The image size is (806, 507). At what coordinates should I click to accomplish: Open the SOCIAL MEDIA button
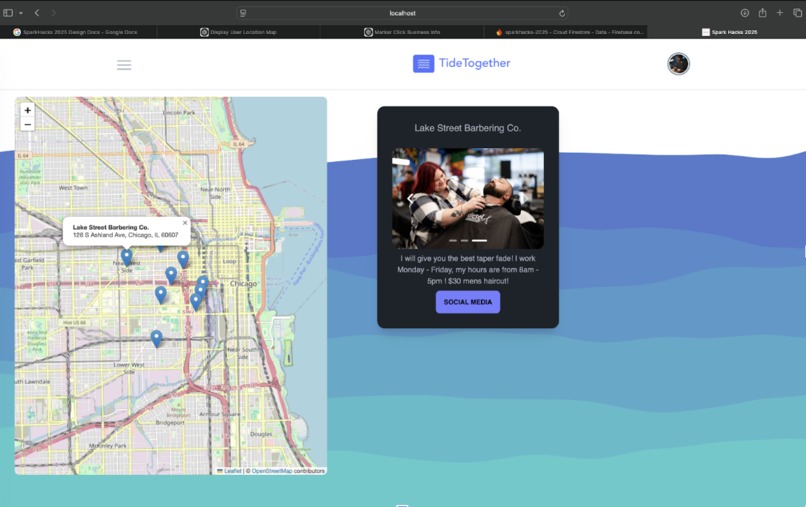(468, 302)
